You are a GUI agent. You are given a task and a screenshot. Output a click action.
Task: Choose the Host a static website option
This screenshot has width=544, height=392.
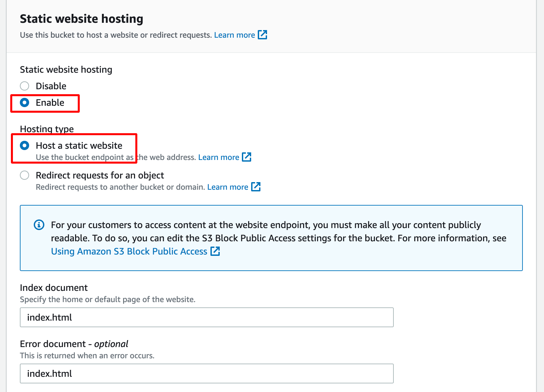click(24, 145)
